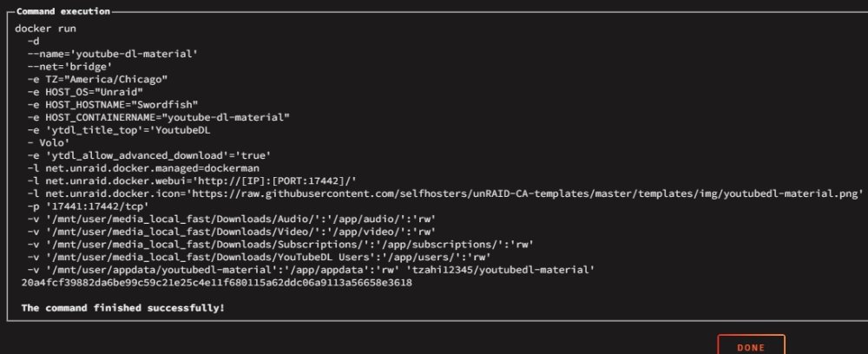Click the TZ="America/Chicago" environment line

(97, 80)
